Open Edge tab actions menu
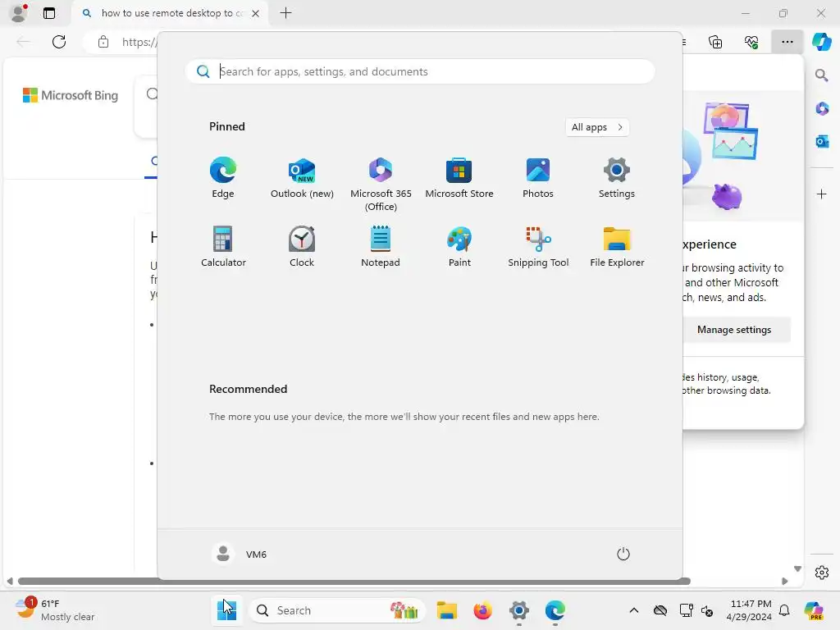This screenshot has width=840, height=630. [48, 13]
